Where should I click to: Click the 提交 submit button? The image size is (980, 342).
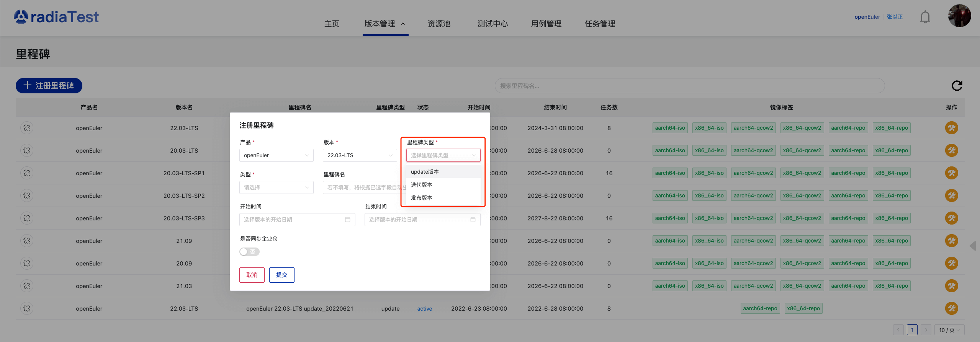pyautogui.click(x=281, y=275)
